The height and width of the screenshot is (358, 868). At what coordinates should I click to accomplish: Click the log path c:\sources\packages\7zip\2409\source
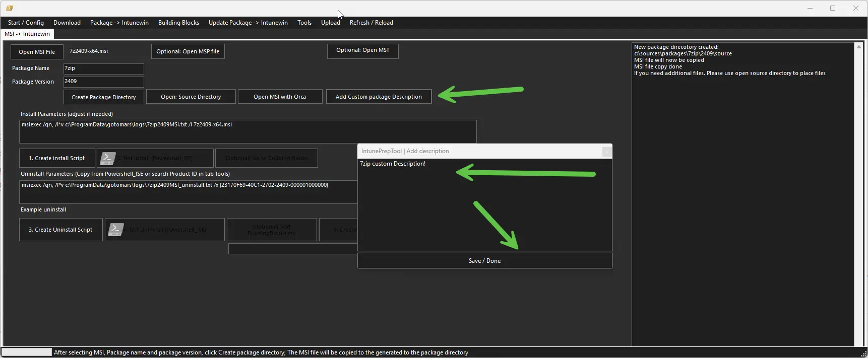pos(683,53)
